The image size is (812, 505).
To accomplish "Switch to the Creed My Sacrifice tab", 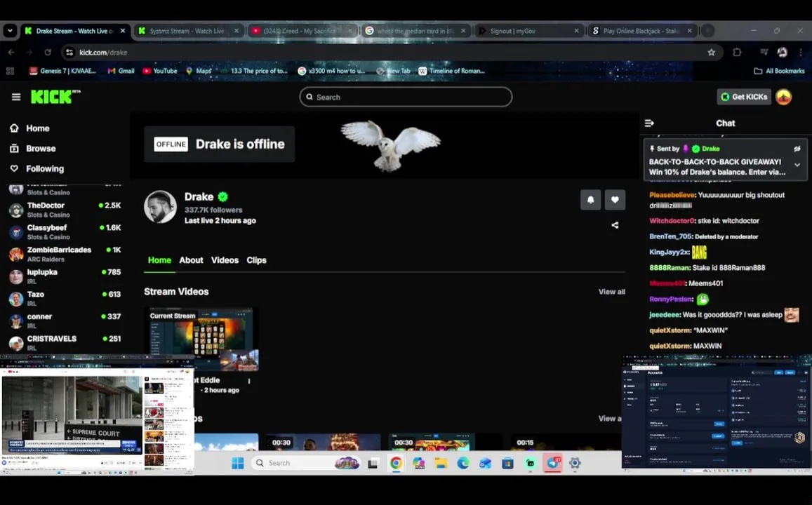I will (x=301, y=31).
